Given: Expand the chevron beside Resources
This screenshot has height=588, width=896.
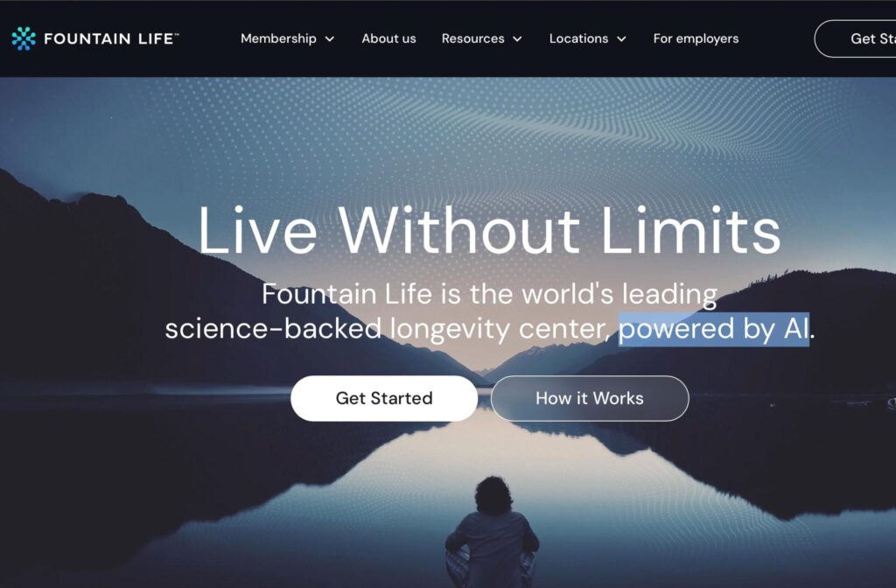Looking at the screenshot, I should 517,38.
